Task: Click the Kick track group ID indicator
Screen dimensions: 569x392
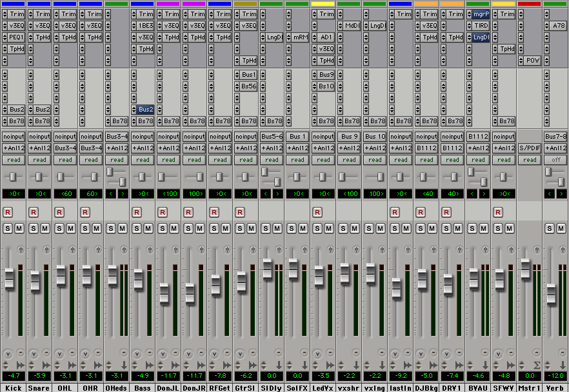Action: click(21, 352)
